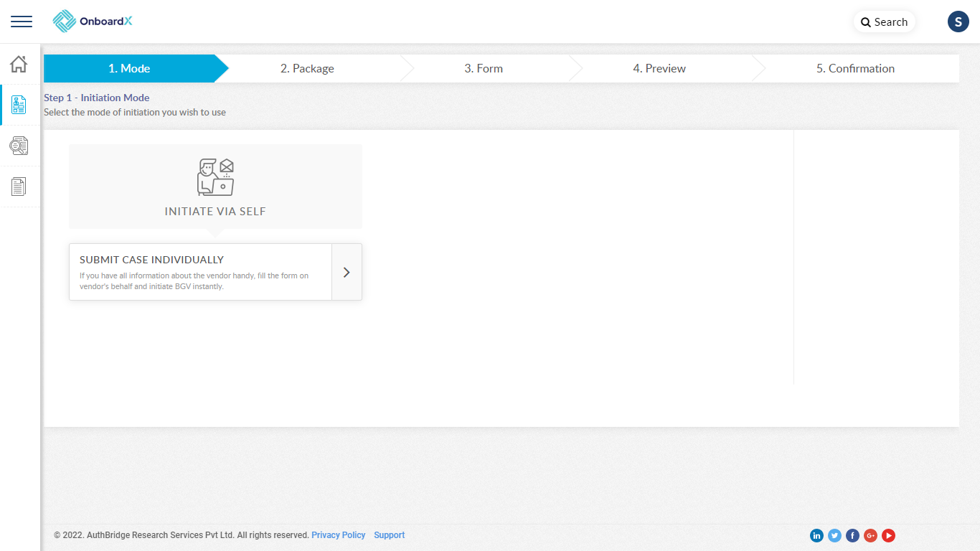Select the 2. Package step

click(x=307, y=69)
